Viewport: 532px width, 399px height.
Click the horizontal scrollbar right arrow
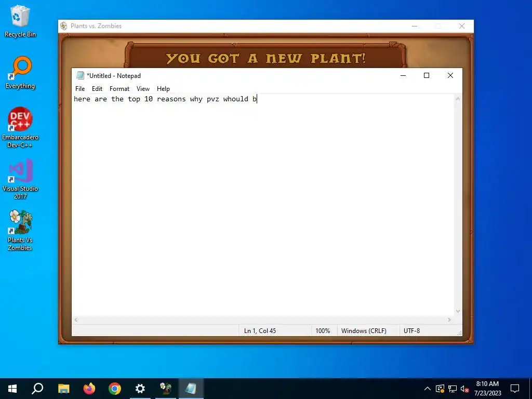point(449,320)
